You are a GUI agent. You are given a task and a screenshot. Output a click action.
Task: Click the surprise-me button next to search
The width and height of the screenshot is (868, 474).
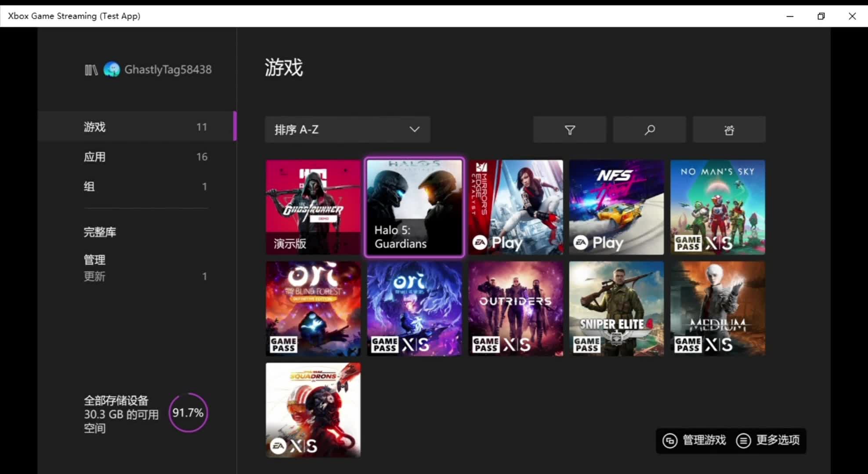(x=729, y=129)
